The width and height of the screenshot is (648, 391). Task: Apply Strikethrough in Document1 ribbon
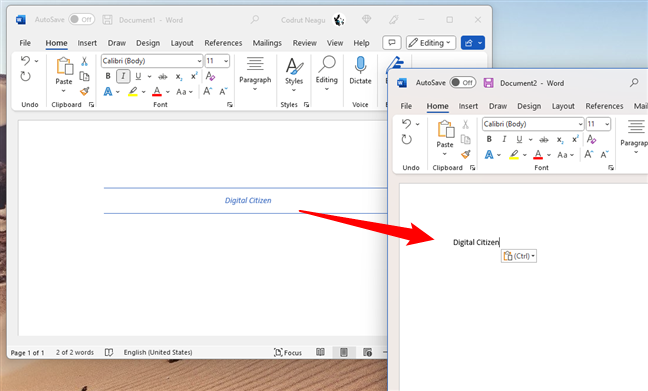(x=163, y=76)
